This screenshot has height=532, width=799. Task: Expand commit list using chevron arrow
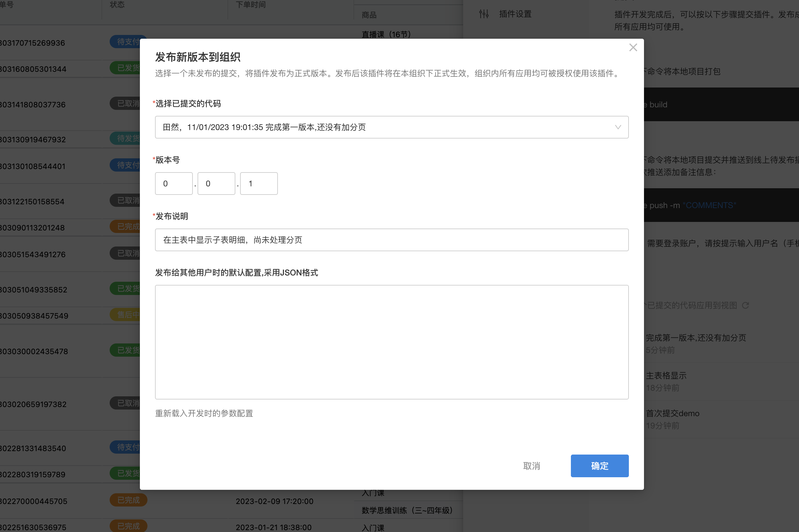618,127
